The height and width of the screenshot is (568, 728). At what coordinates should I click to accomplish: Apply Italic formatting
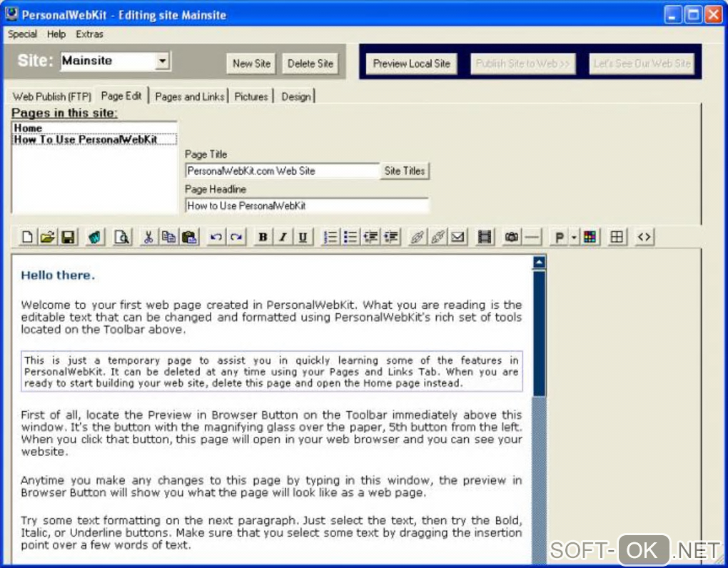coord(283,237)
